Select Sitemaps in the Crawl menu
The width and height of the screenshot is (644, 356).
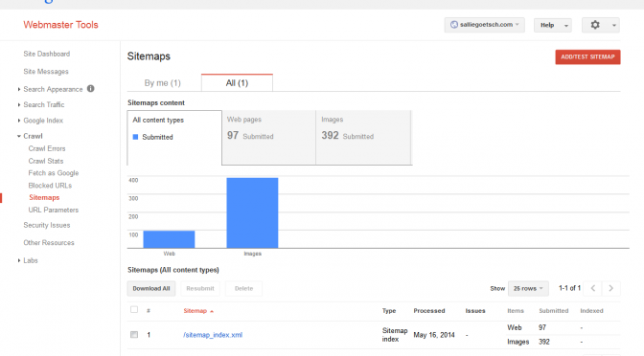coord(44,198)
